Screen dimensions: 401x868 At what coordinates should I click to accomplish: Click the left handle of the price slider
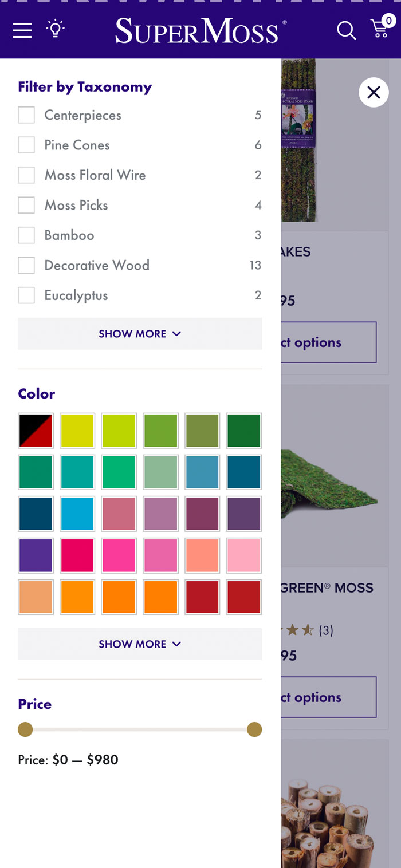(x=25, y=729)
